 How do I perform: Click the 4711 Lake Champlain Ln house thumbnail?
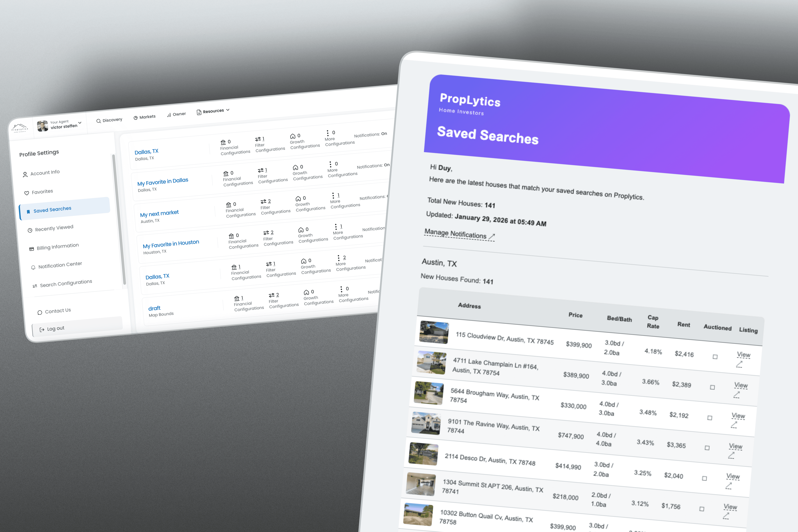[x=431, y=363]
